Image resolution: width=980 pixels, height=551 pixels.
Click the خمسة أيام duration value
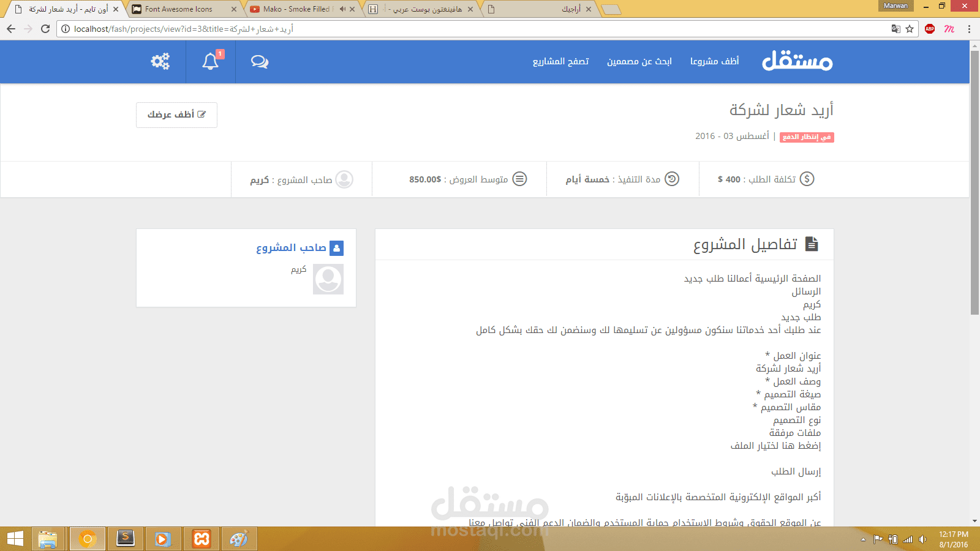pyautogui.click(x=587, y=179)
